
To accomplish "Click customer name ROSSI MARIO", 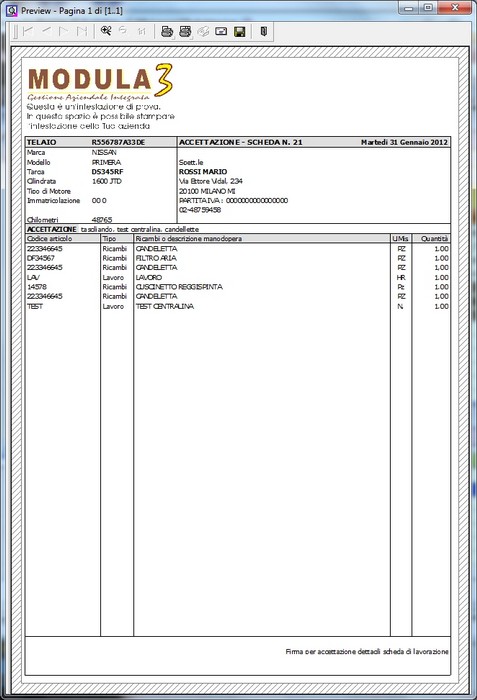I will 203,171.
